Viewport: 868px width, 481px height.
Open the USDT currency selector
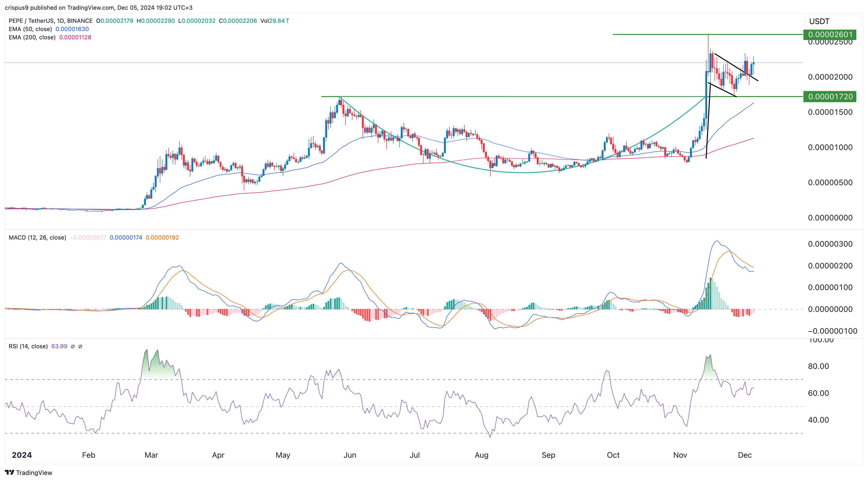tap(832, 21)
